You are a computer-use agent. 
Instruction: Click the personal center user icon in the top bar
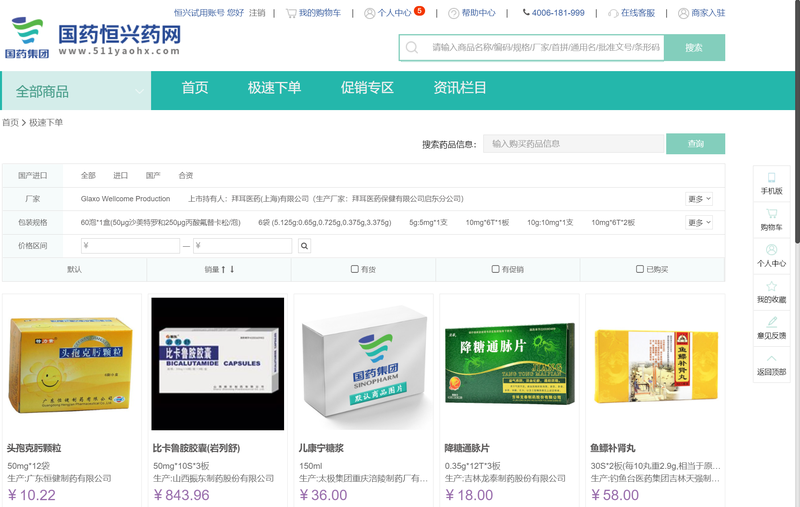(369, 13)
